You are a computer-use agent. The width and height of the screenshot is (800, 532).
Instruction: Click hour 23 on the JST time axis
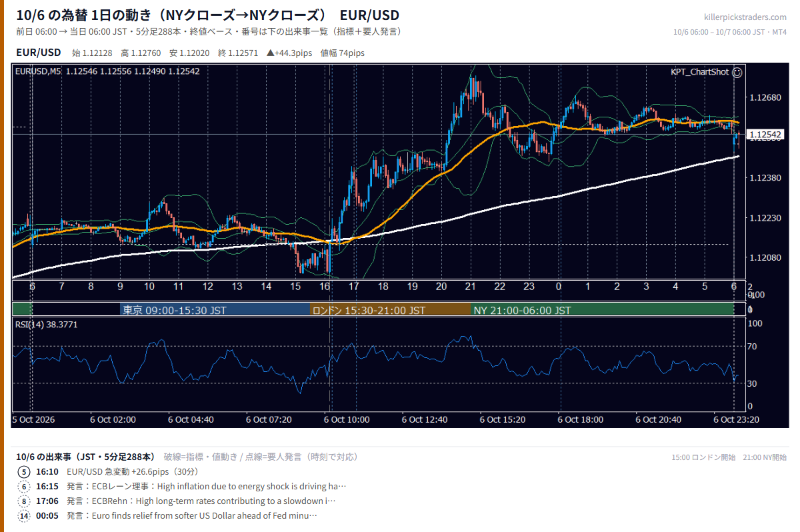tap(529, 287)
